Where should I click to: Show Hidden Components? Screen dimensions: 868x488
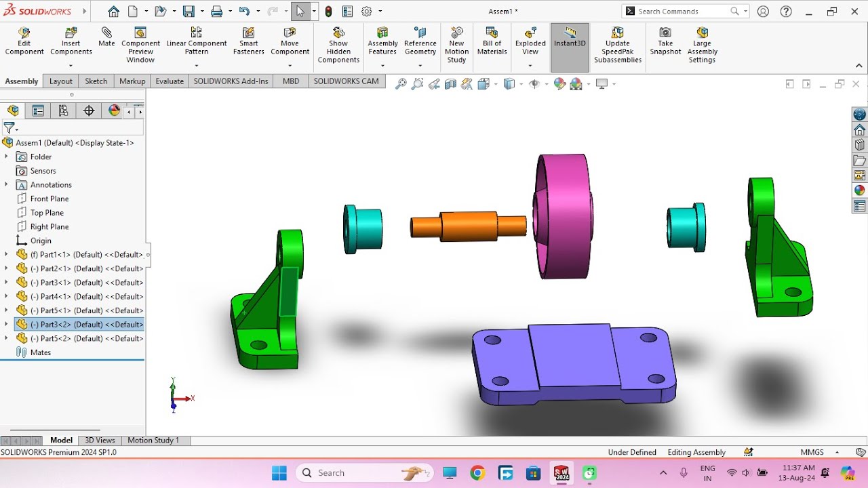tap(338, 45)
